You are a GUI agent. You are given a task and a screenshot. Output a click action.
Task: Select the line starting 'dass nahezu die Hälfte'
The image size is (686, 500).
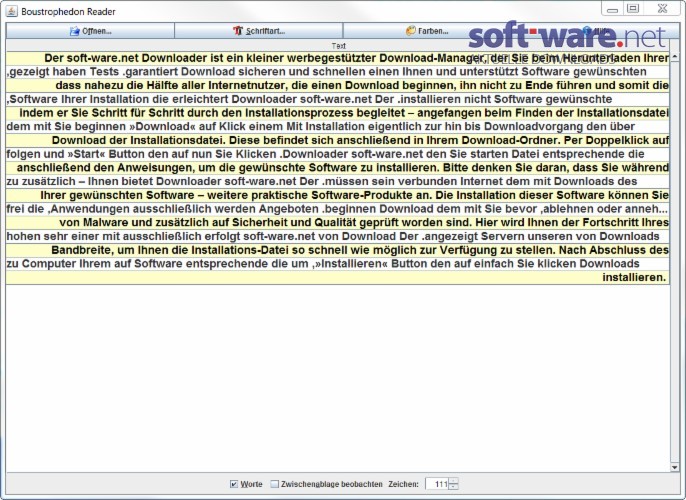[338, 86]
